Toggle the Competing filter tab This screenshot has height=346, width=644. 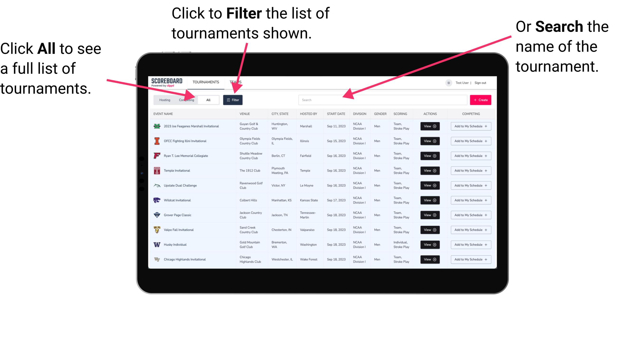click(x=185, y=100)
